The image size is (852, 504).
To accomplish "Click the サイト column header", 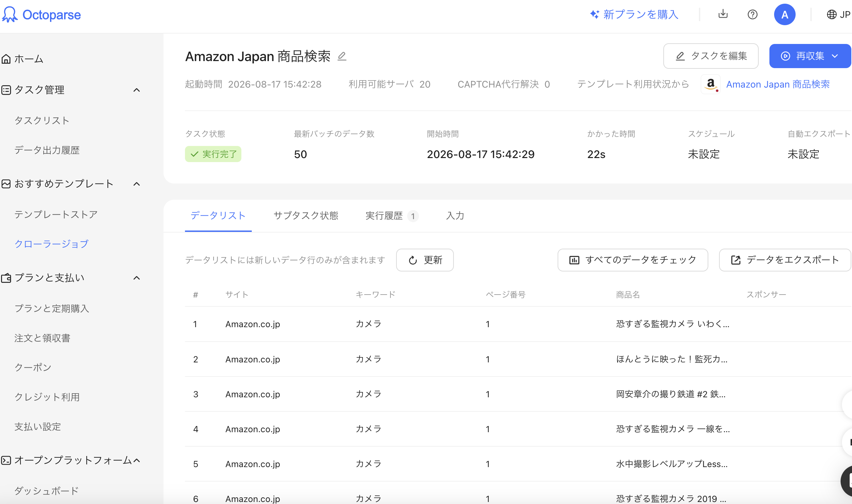I will tap(237, 295).
